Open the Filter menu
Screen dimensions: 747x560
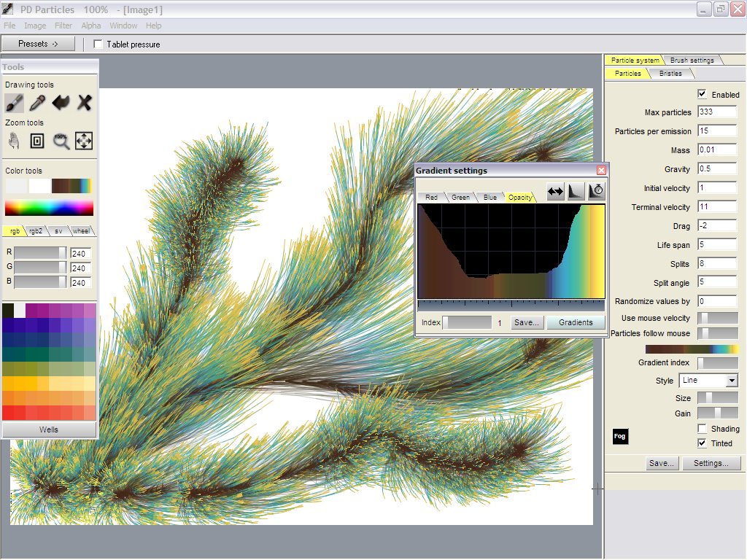coord(63,26)
